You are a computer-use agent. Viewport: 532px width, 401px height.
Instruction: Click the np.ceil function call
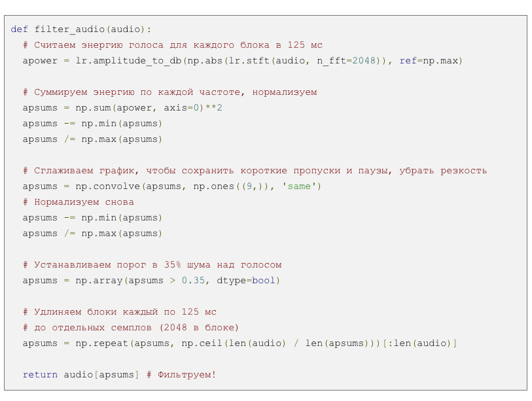[202, 343]
